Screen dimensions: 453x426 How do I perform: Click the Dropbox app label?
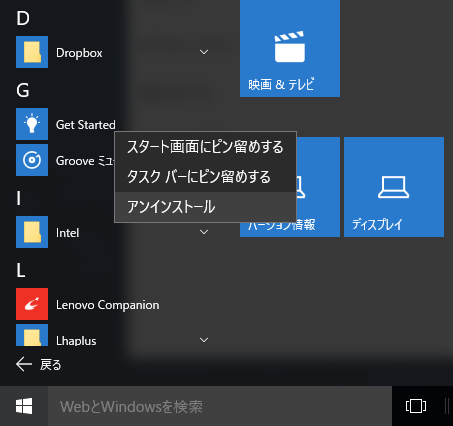79,53
